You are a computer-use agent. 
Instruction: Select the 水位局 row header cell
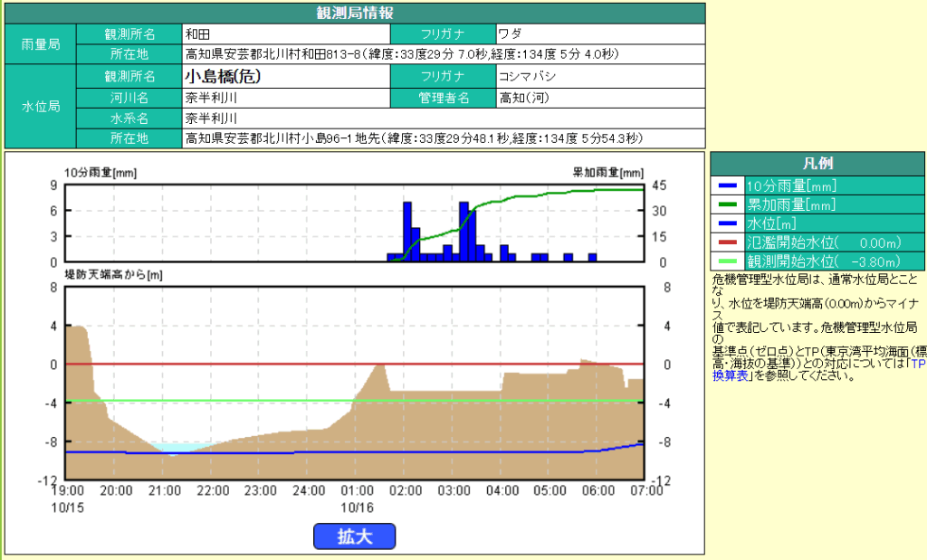[41, 107]
